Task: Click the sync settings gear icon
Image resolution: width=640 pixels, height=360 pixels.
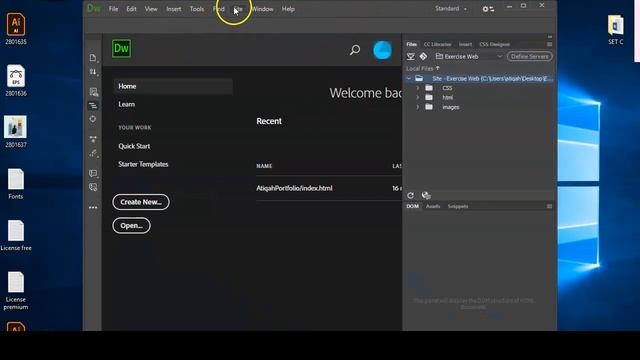Action: (x=488, y=9)
